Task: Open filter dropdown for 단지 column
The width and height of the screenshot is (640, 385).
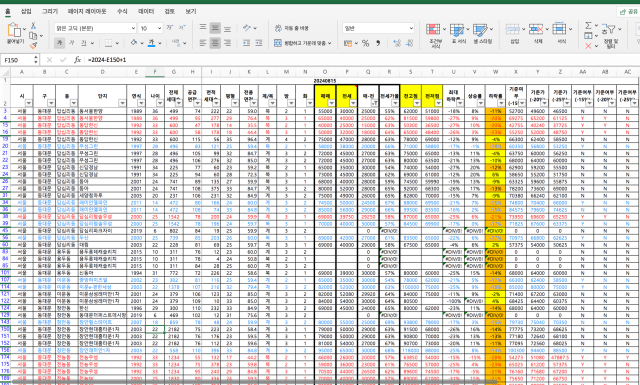Action: tap(122, 103)
